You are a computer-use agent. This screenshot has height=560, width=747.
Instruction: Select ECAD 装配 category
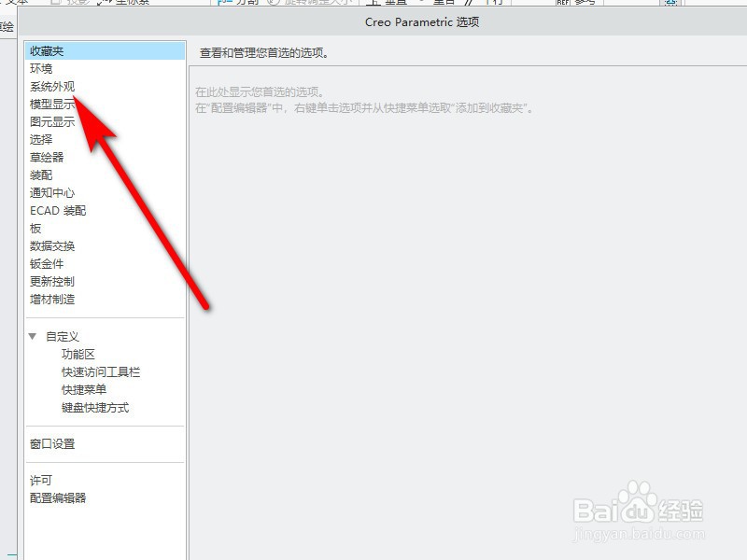(x=58, y=211)
